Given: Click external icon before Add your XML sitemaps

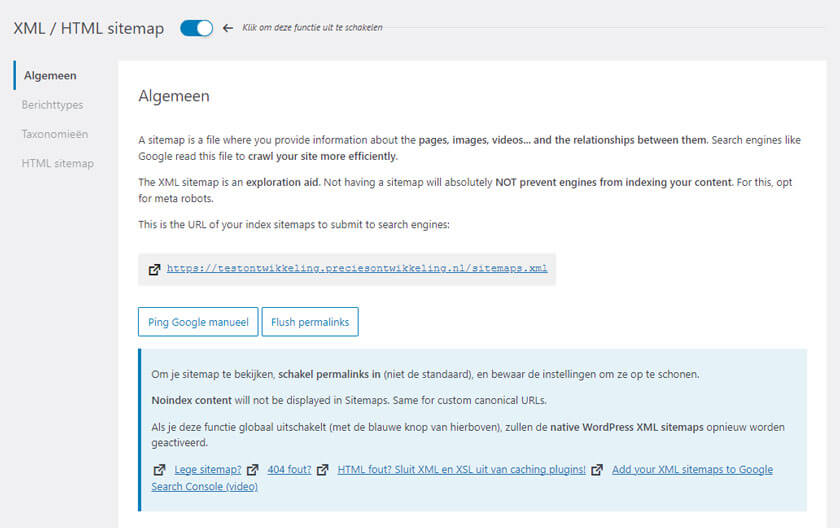Looking at the screenshot, I should coord(597,470).
